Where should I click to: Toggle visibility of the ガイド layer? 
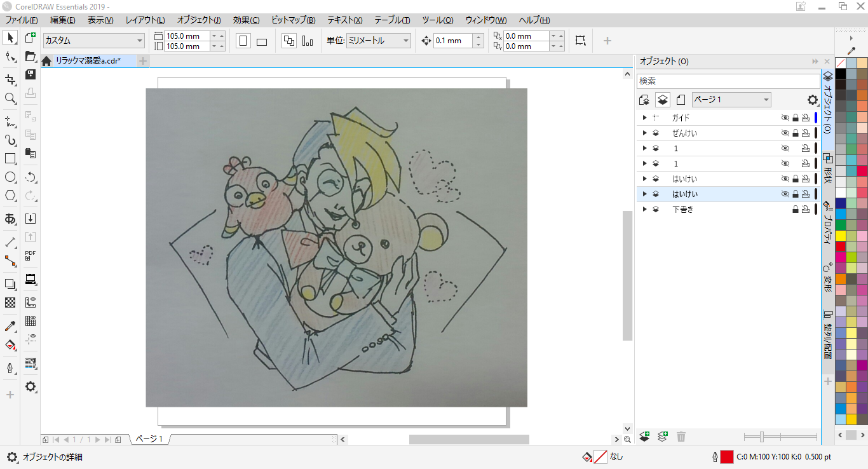785,118
